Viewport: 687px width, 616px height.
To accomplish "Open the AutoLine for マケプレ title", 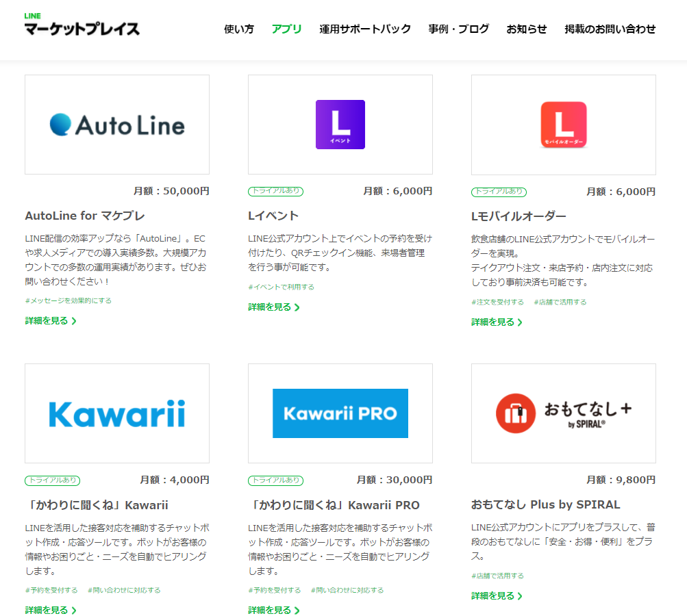I will 85,216.
